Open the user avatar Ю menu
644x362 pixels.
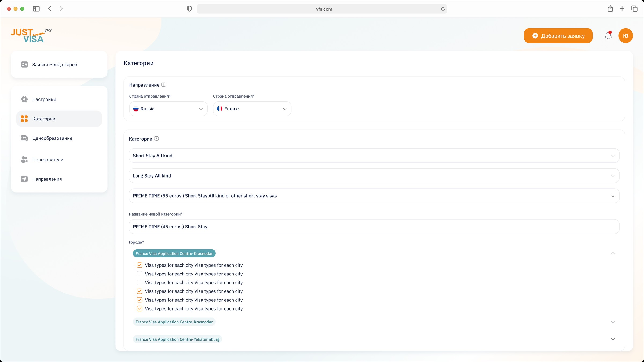tap(625, 36)
